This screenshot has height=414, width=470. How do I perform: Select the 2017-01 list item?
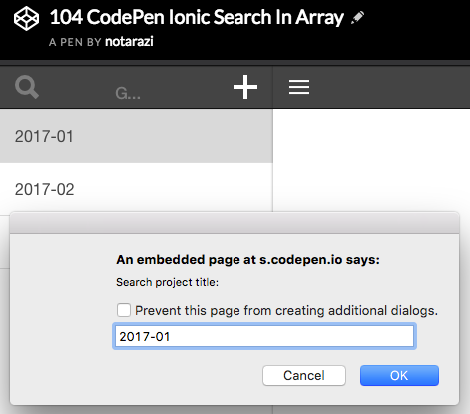(136, 136)
